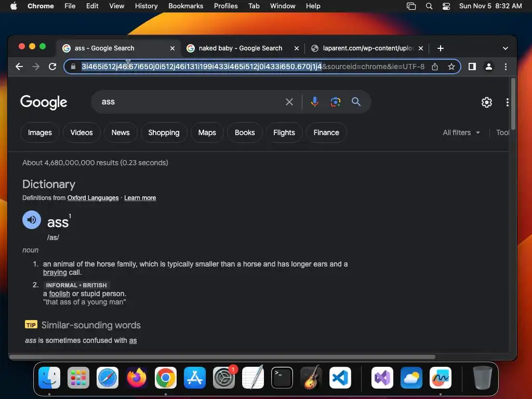Click the Google logo
532x399 pixels.
(x=44, y=102)
